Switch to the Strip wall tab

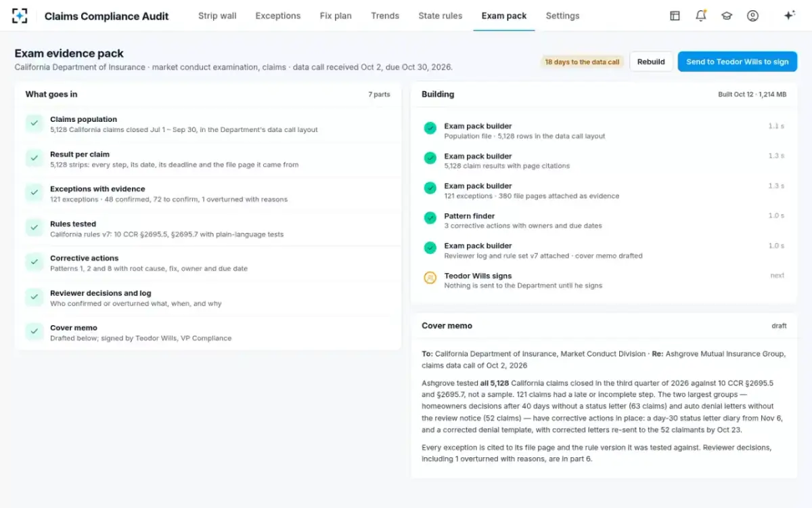pyautogui.click(x=217, y=16)
